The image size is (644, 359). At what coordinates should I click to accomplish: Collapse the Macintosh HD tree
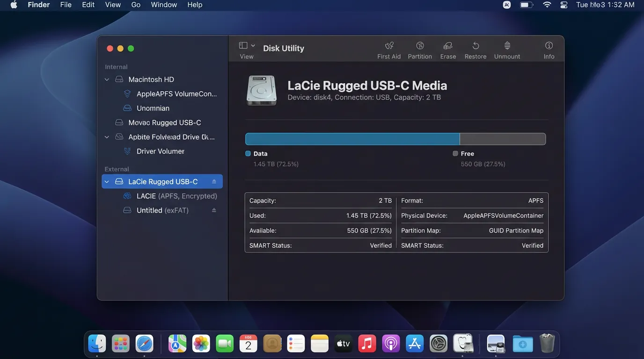pyautogui.click(x=107, y=79)
